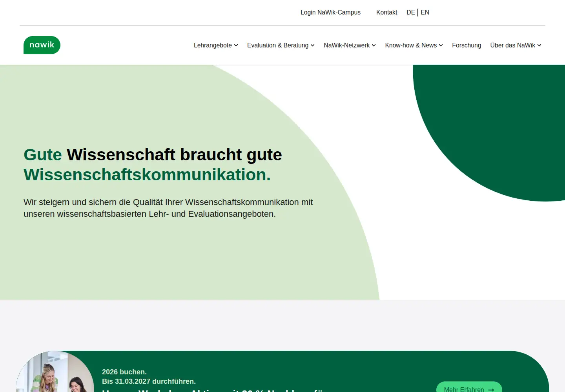Go to the Kontakt page
The width and height of the screenshot is (565, 392).
(386, 13)
